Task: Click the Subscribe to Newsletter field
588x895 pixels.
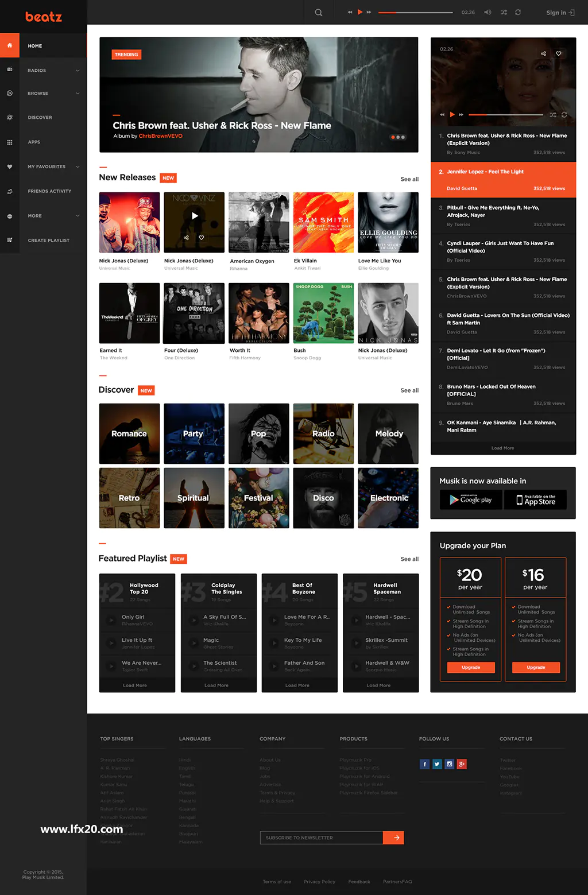Action: point(322,838)
